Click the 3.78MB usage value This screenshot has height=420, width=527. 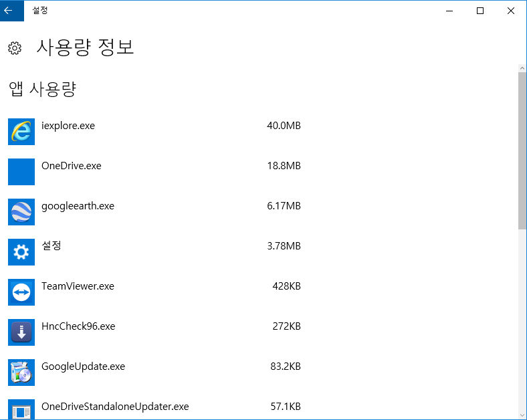[x=284, y=246]
